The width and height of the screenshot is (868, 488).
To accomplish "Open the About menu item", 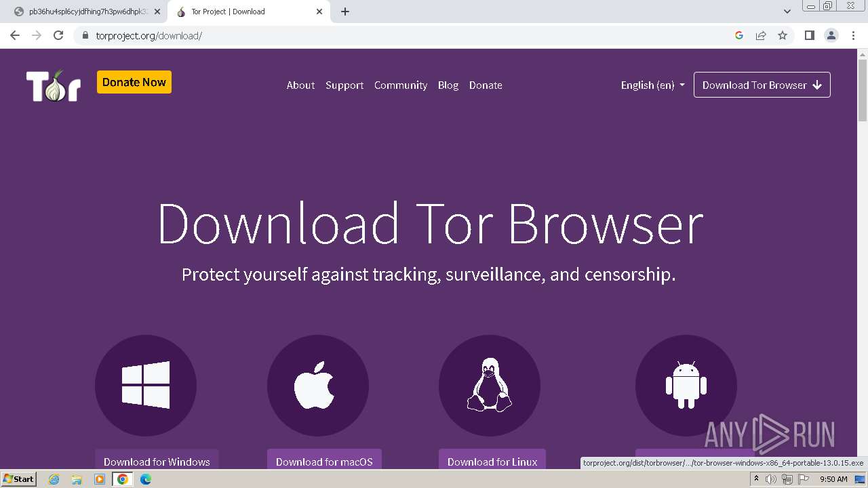I will 300,85.
